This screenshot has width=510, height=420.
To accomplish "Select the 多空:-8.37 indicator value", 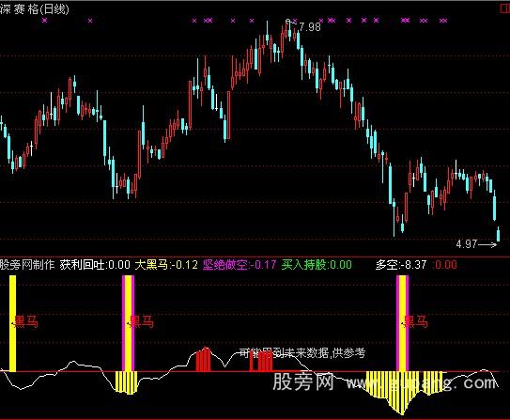I will pyautogui.click(x=401, y=265).
